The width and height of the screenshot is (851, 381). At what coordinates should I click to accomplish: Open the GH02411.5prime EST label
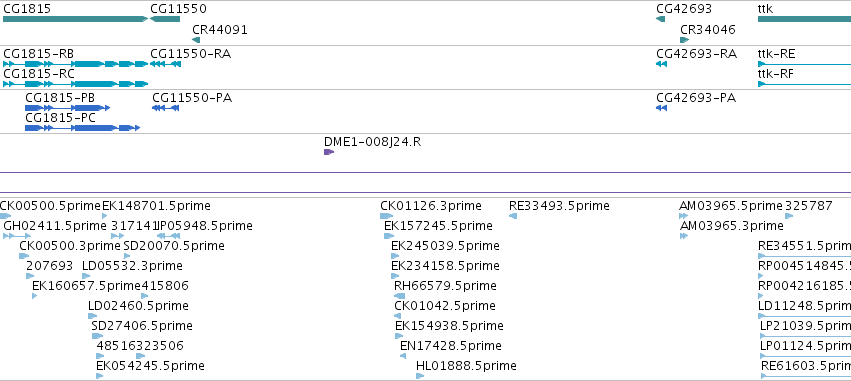55,226
